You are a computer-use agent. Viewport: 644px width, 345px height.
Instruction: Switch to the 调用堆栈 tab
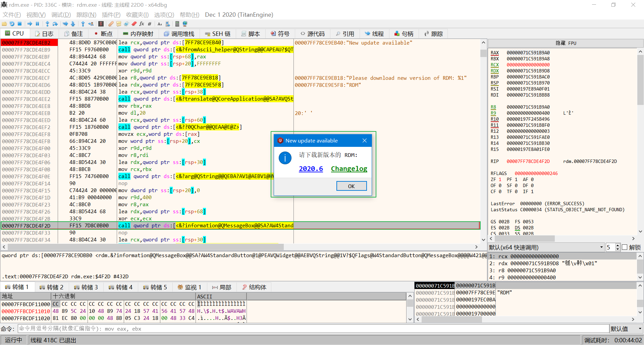point(179,34)
